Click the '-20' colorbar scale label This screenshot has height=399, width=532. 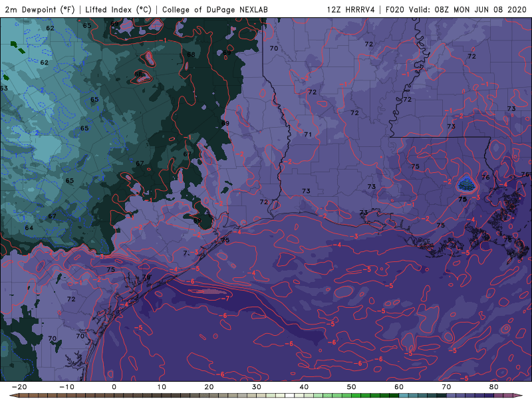tap(19, 387)
